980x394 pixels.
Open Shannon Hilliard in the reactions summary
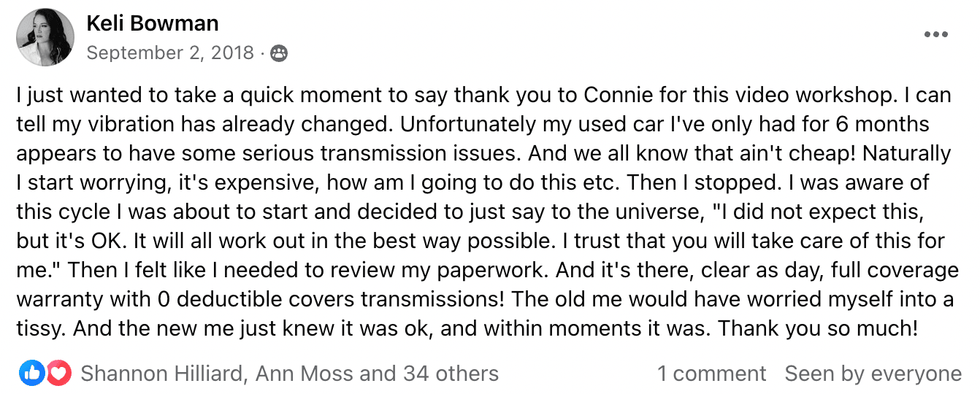point(161,374)
